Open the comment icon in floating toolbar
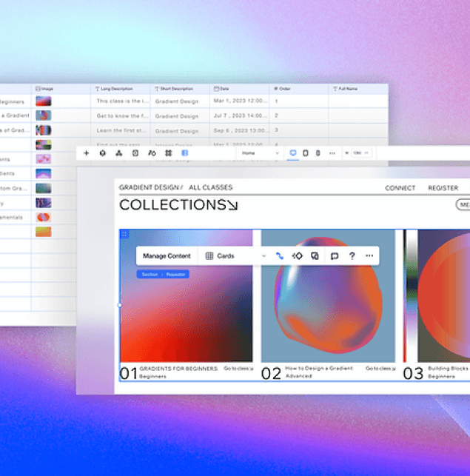Viewport: 470px width, 476px height. pos(334,256)
